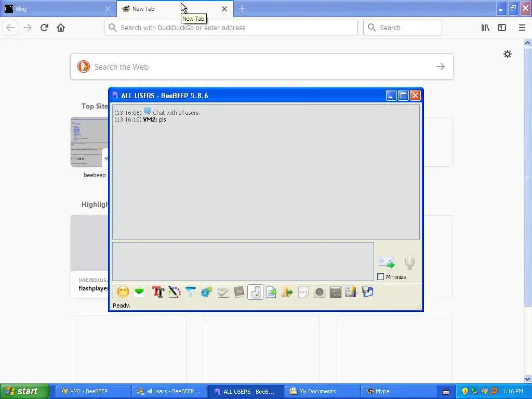Open a new browser tab with plus
This screenshot has width=532, height=399.
coord(242,8)
